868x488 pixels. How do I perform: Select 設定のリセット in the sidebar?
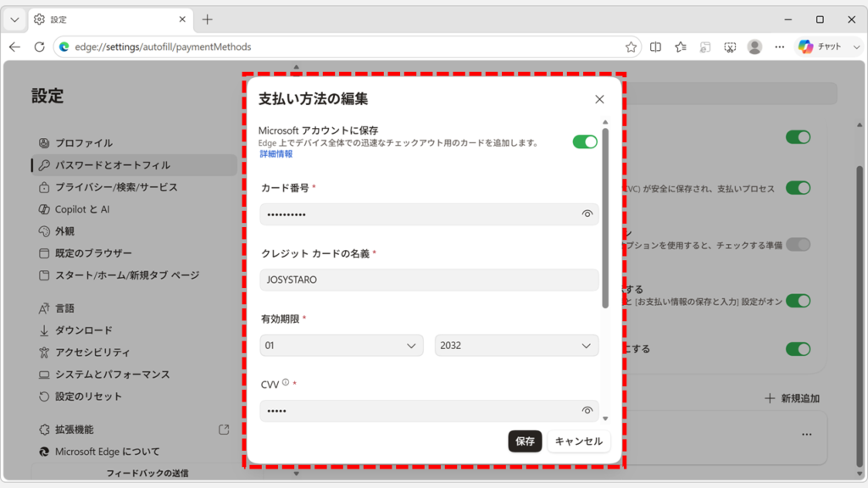(135, 396)
